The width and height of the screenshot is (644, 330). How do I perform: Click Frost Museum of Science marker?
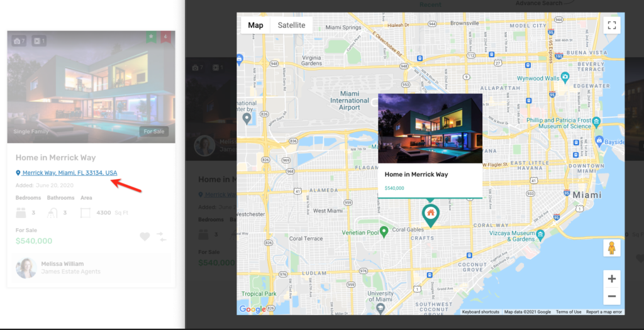pos(597,121)
